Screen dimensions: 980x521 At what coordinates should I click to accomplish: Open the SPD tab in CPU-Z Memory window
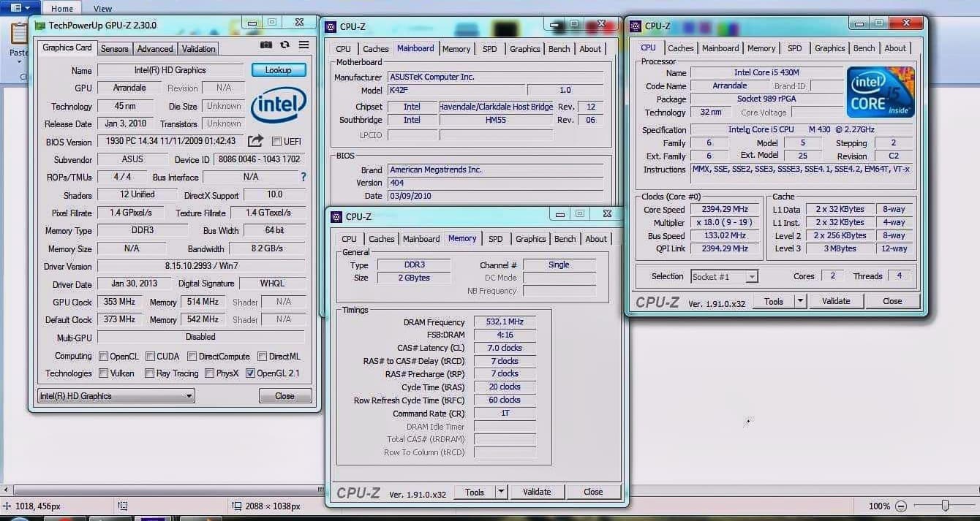496,239
